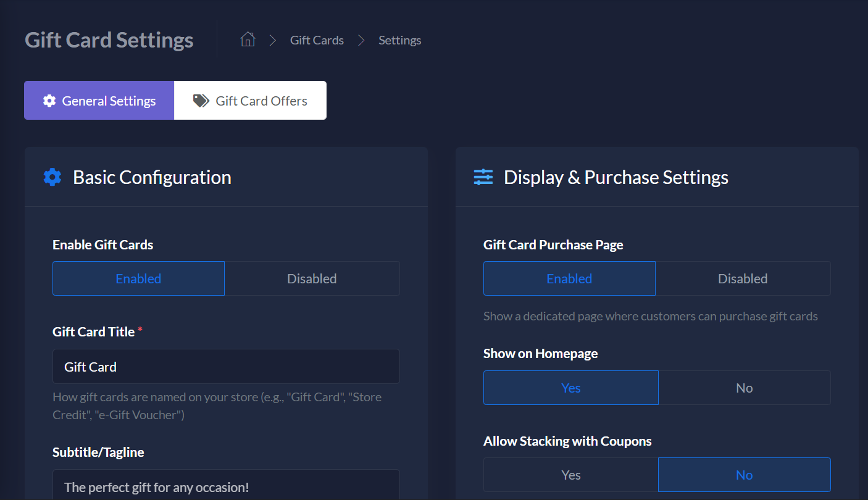Focus the Gift Card Title input field
This screenshot has height=500, width=868.
pyautogui.click(x=226, y=367)
